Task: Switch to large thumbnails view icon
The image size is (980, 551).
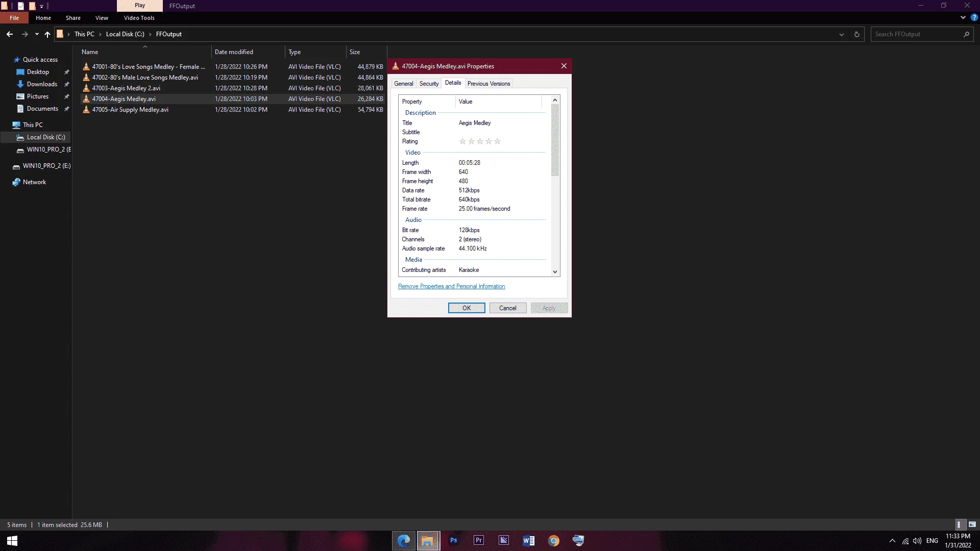Action: coord(972,524)
